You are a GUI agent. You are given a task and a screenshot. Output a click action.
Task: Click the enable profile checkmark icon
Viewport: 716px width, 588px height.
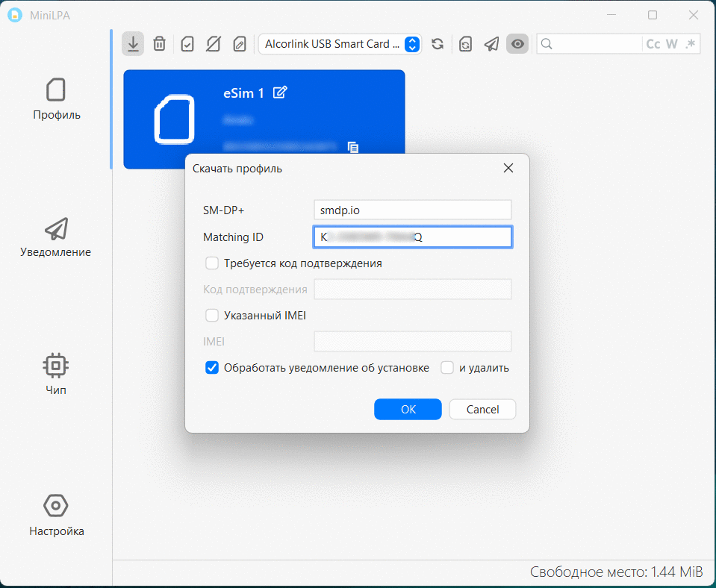(x=187, y=44)
